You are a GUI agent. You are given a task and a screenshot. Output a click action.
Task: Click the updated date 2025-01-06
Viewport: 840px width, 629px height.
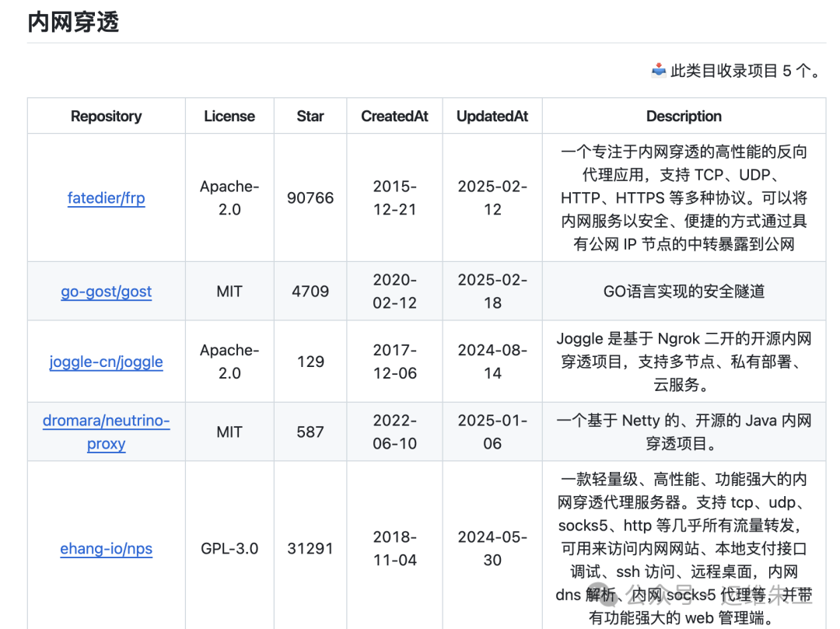[x=492, y=432]
